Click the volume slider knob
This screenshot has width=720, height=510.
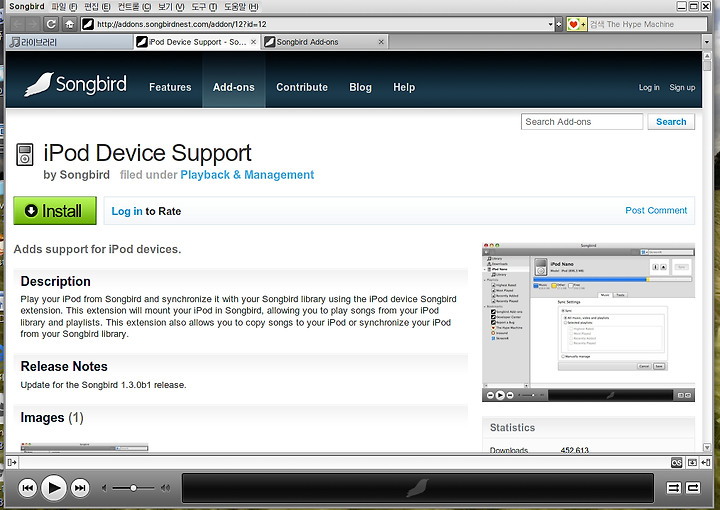(133, 488)
